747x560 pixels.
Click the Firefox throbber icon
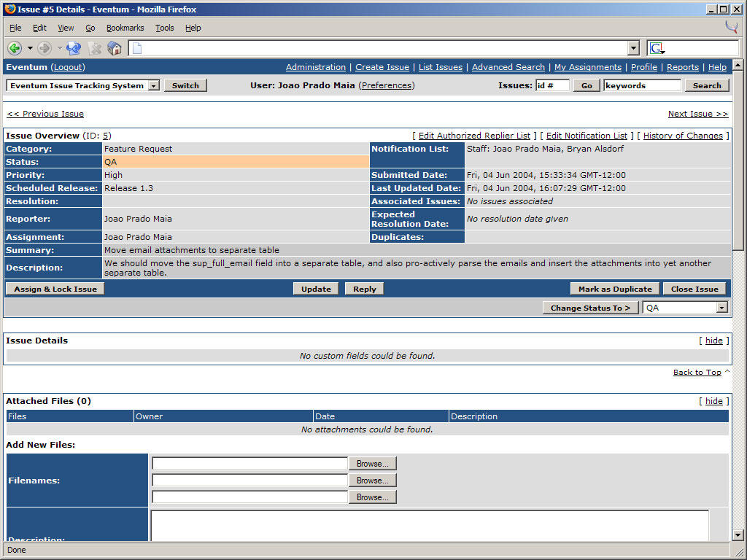click(x=731, y=28)
